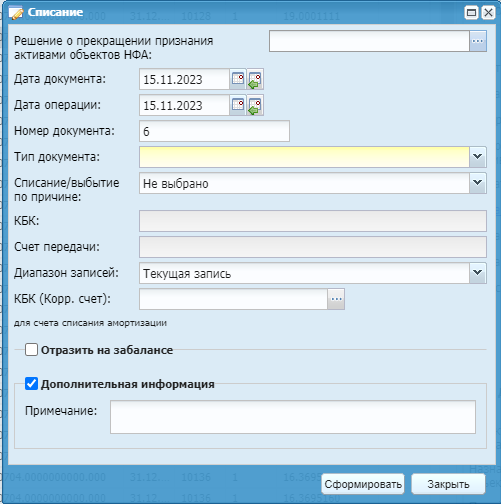
Task: Close the Списание dialog with X
Action: pyautogui.click(x=488, y=13)
